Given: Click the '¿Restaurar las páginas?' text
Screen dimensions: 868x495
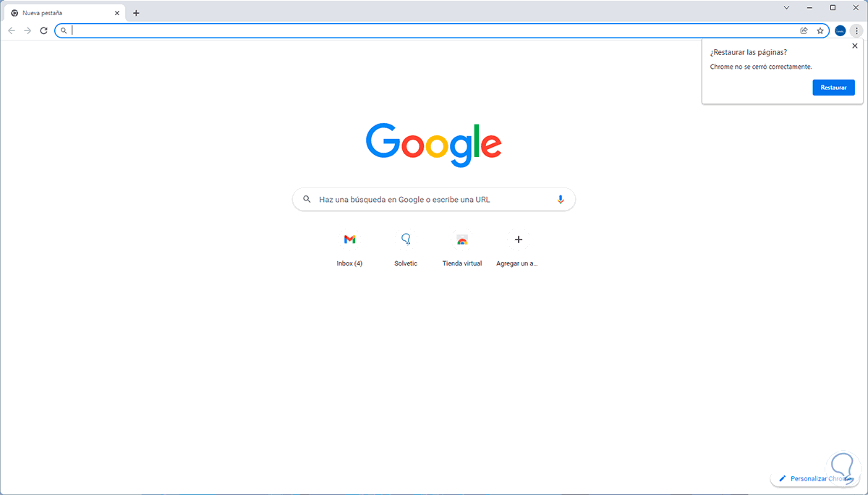Looking at the screenshot, I should (749, 52).
